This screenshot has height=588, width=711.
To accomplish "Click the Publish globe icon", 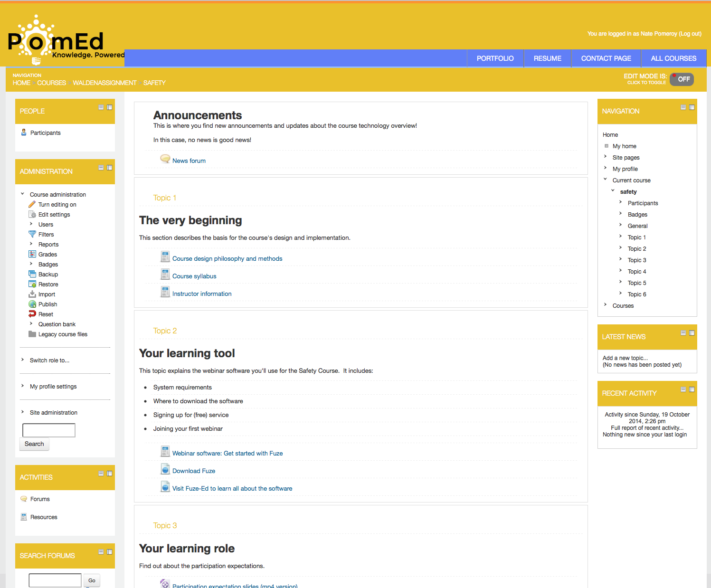I will pos(32,304).
